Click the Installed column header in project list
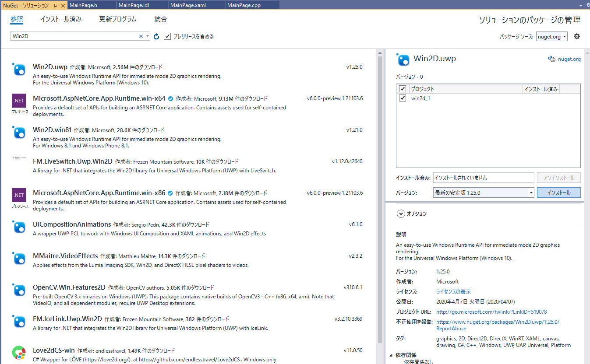Screen dimensions: 590x364 pos(541,89)
